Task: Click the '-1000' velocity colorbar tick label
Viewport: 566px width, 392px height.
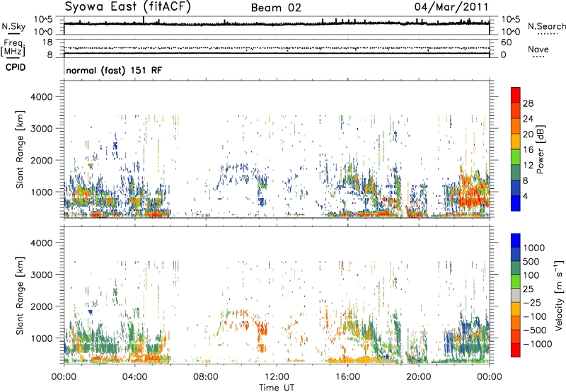Action: (537, 344)
